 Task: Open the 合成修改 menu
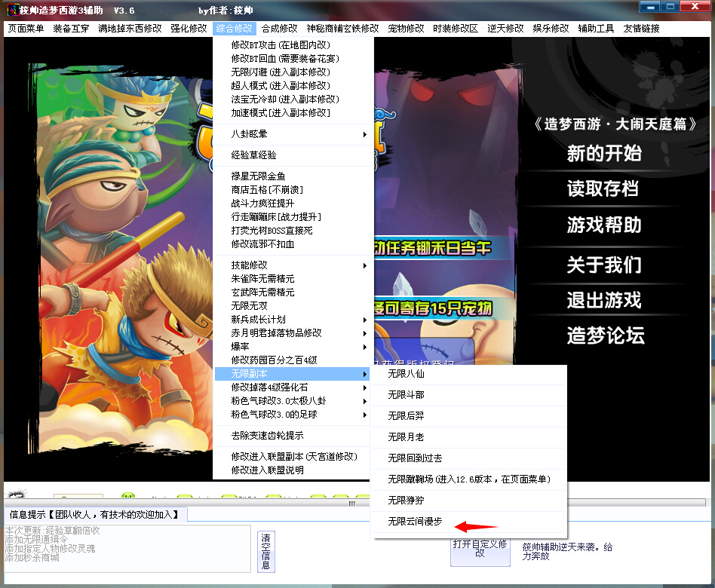tap(279, 28)
